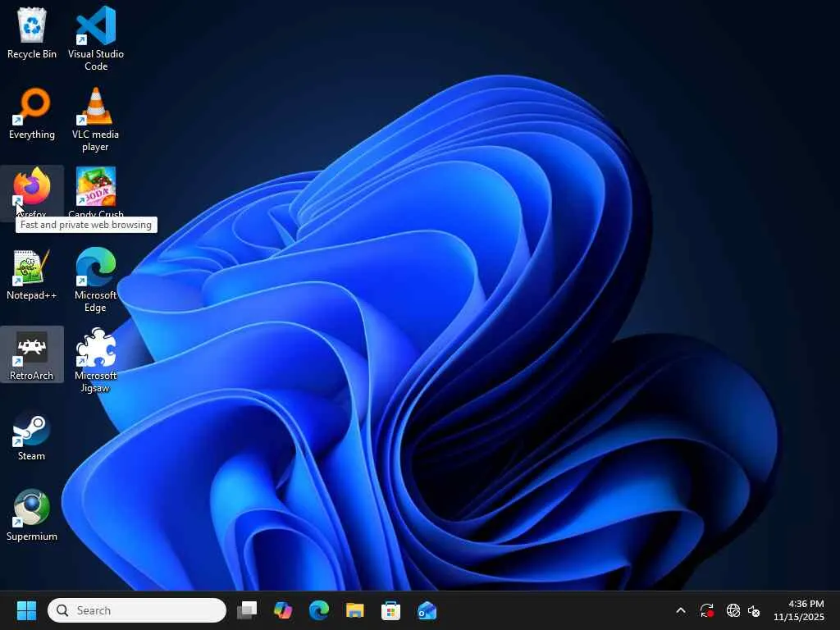Select the Recycle Bin desktop icon
The image size is (840, 630).
click(x=32, y=32)
